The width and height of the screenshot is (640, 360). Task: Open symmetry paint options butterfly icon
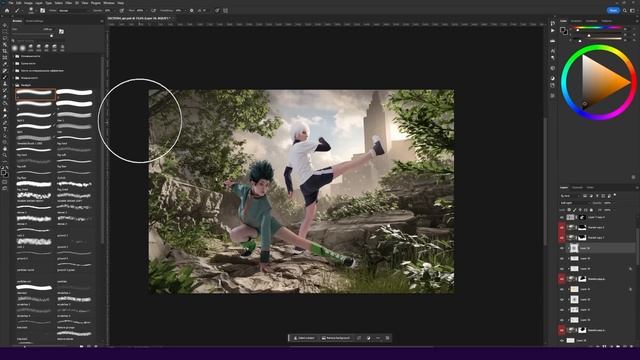point(225,11)
